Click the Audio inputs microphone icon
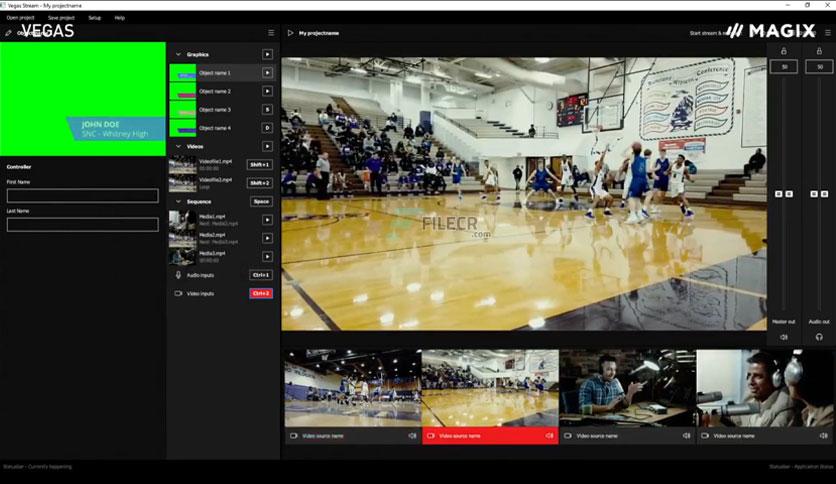Viewport: 836px width, 484px height. coord(178,275)
